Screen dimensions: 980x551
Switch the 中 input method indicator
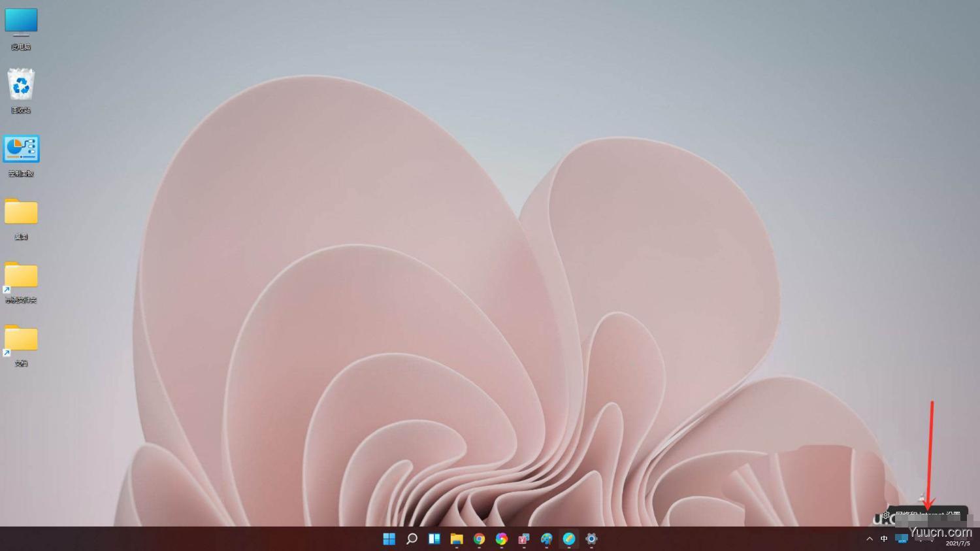(x=884, y=539)
